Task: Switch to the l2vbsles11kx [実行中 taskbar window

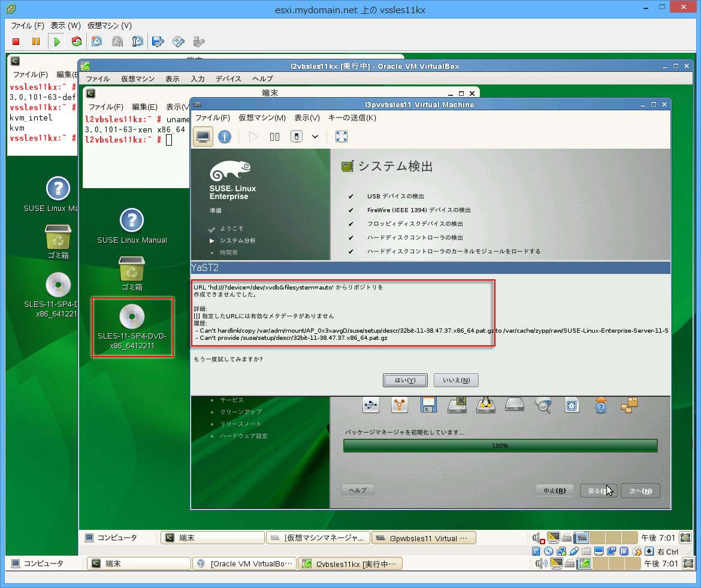Action: [350, 563]
